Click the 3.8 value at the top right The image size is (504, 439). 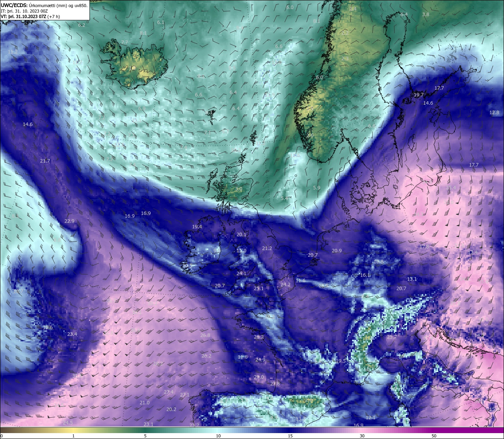tap(426, 15)
